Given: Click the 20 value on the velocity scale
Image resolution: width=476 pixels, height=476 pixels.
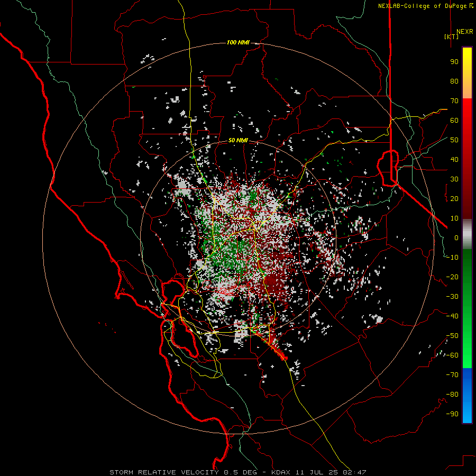Looking at the screenshot, I should click(x=454, y=198).
